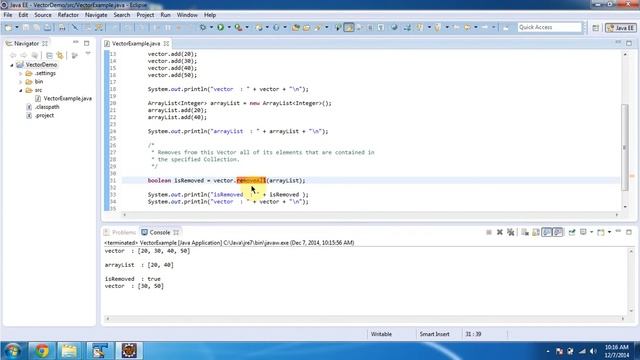Screen dimensions: 640x360
Task: Maximize the Console panel
Action: [629, 232]
